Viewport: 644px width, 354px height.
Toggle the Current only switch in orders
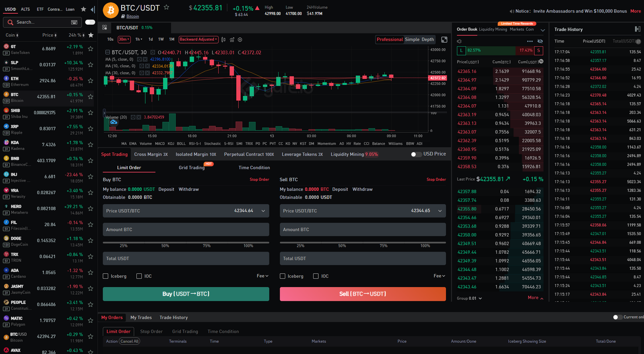[x=617, y=317]
